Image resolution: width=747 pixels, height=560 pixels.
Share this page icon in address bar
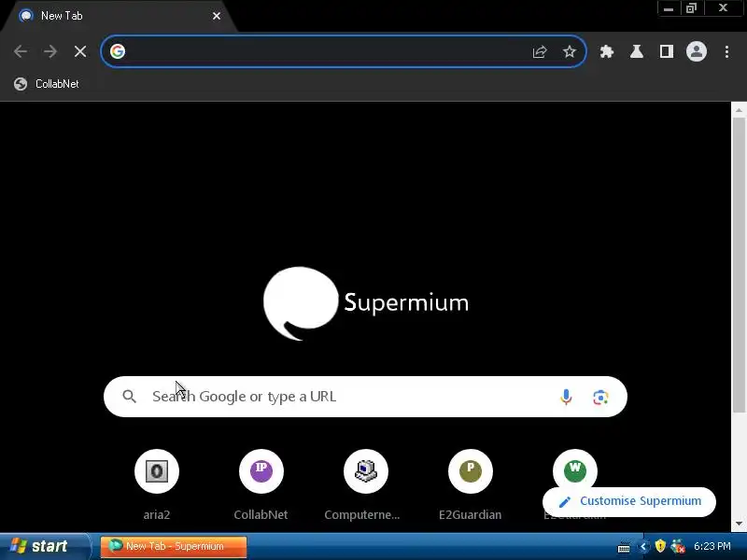coord(540,51)
